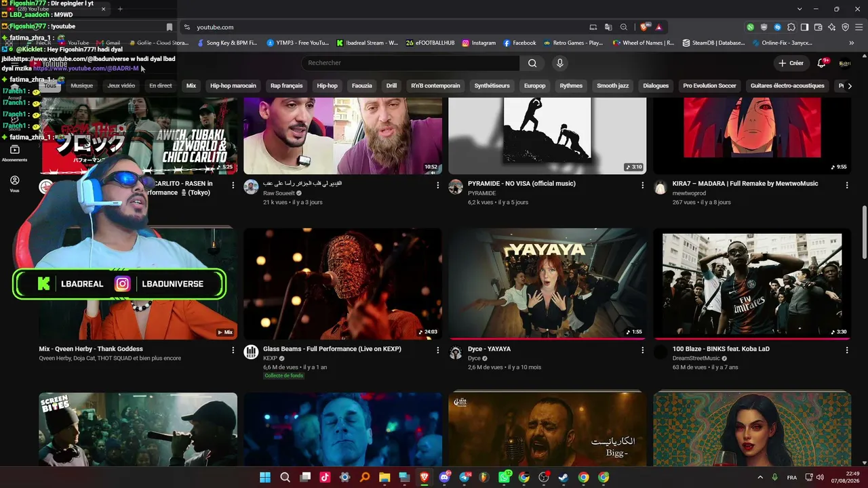
Task: Toggle the browser sidebar panel icon
Action: pos(804,27)
